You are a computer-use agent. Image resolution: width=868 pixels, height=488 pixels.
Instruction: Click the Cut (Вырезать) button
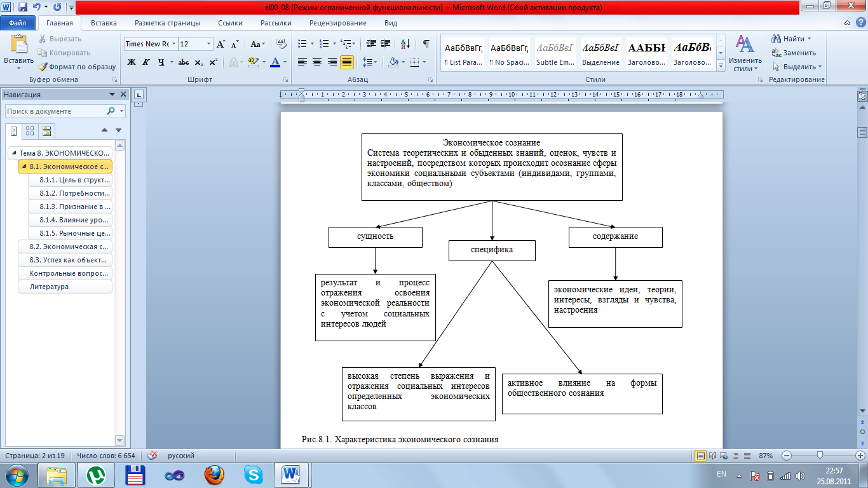[x=59, y=39]
